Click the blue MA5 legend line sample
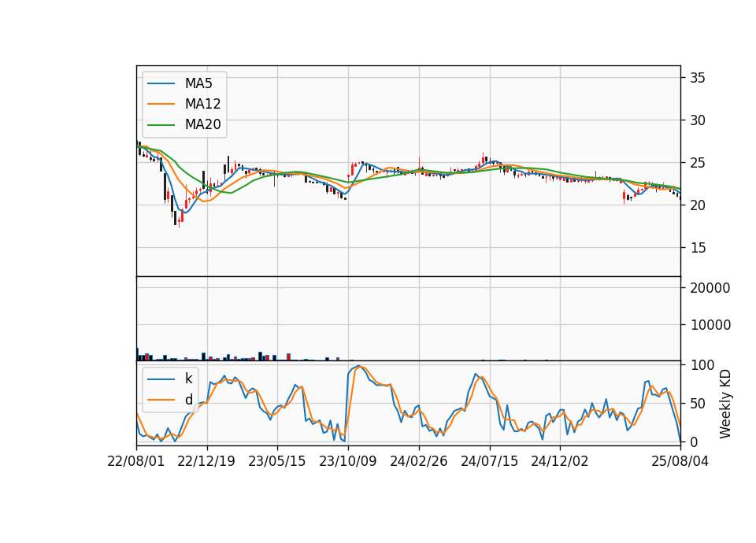The width and height of the screenshot is (756, 543). 161,83
